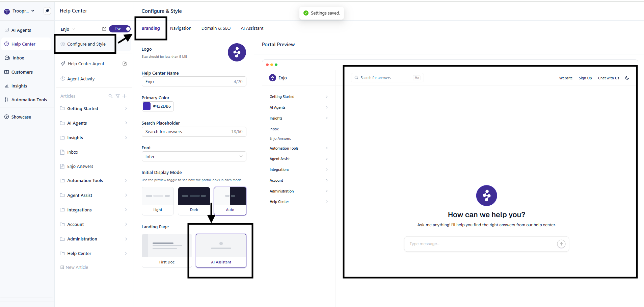Viewport: 644px width, 307px height.
Task: Switch to the Navigation tab
Action: [x=181, y=28]
